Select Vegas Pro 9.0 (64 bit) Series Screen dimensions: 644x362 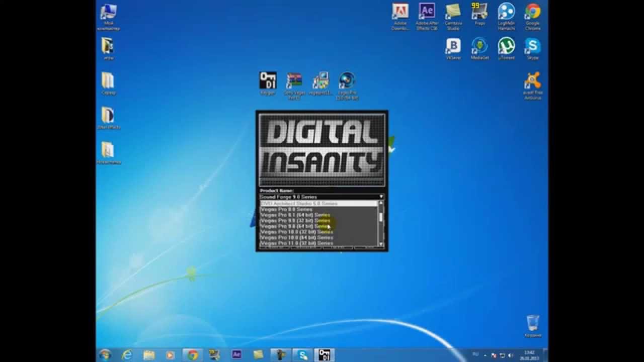319,226
